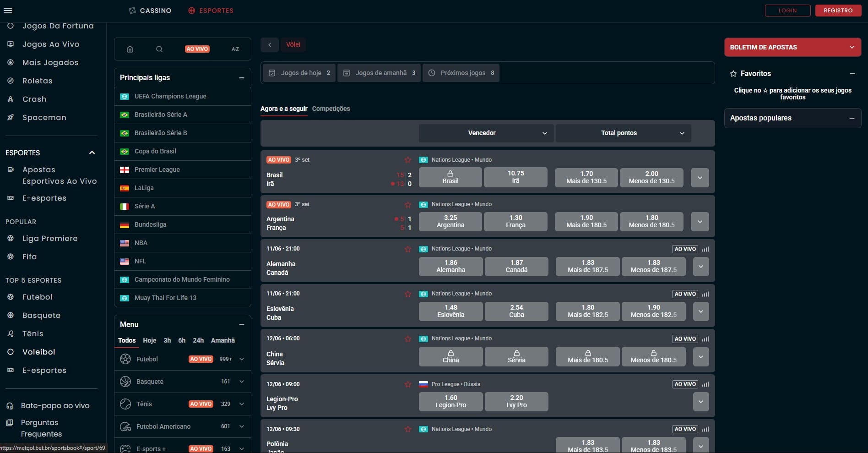
Task: Expand more markets for Alemanha vs Canadá
Action: 701,267
